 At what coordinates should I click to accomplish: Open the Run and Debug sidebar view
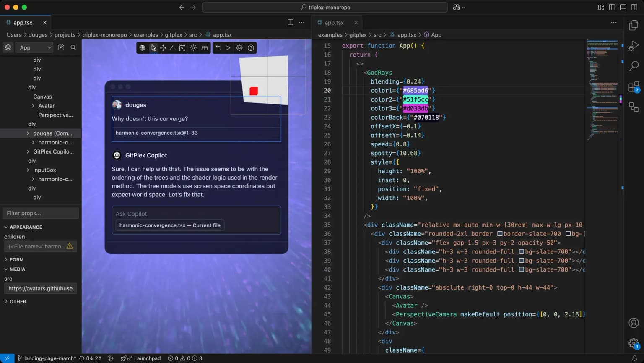pyautogui.click(x=634, y=46)
